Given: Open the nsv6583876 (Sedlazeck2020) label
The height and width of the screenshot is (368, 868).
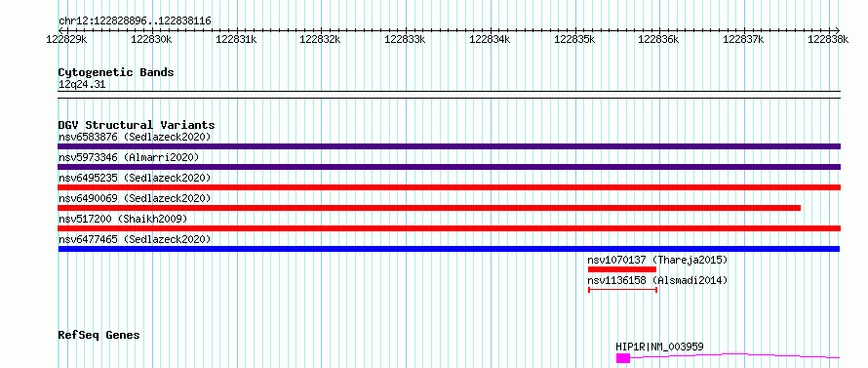Looking at the screenshot, I should [x=135, y=137].
